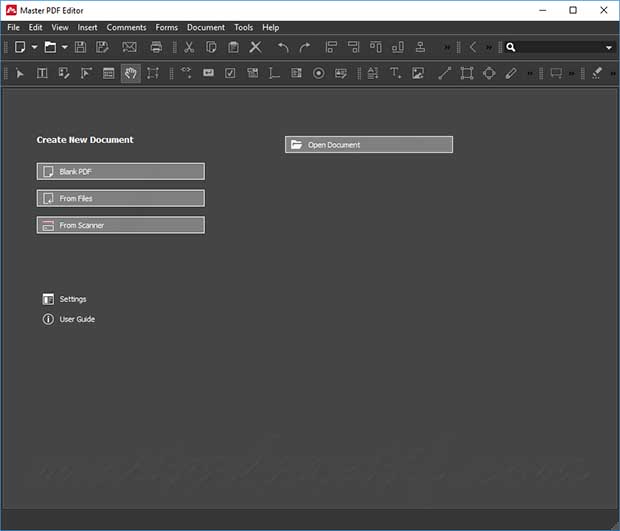The image size is (620, 531).
Task: Click the text cursor baseline tool icon
Action: pos(274,74)
